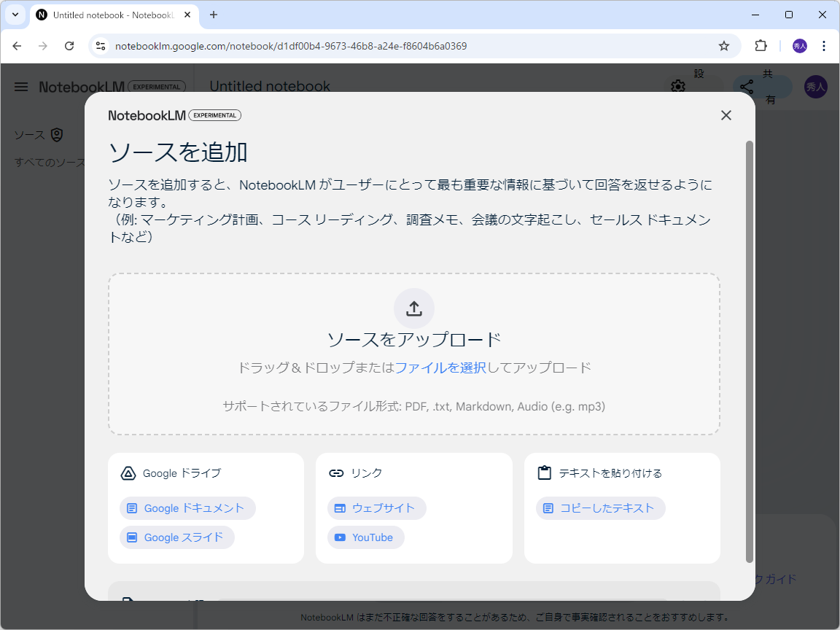Screen dimensions: 840x630
Task: Select the Google ドライブ triangle icon
Action: pos(128,472)
